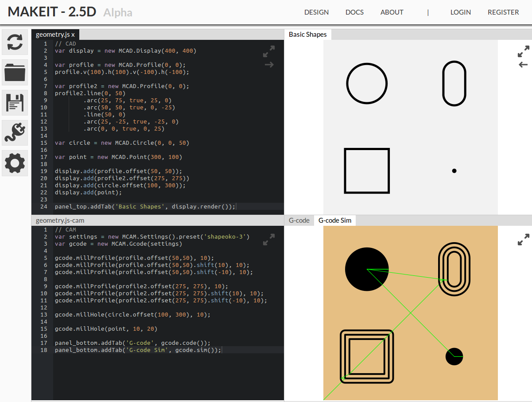Screen dimensions: 532x402
Task: Select the G-code Sim tab
Action: point(334,220)
